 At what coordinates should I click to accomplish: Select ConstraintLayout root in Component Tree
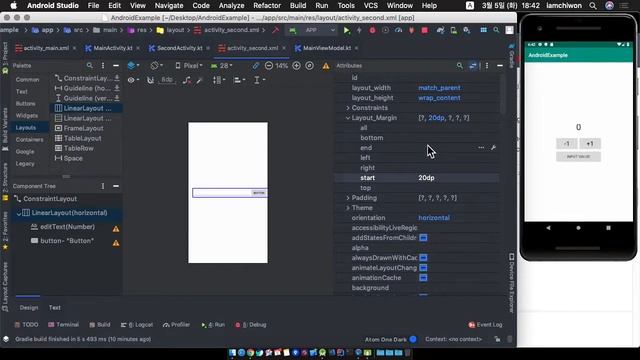50,199
